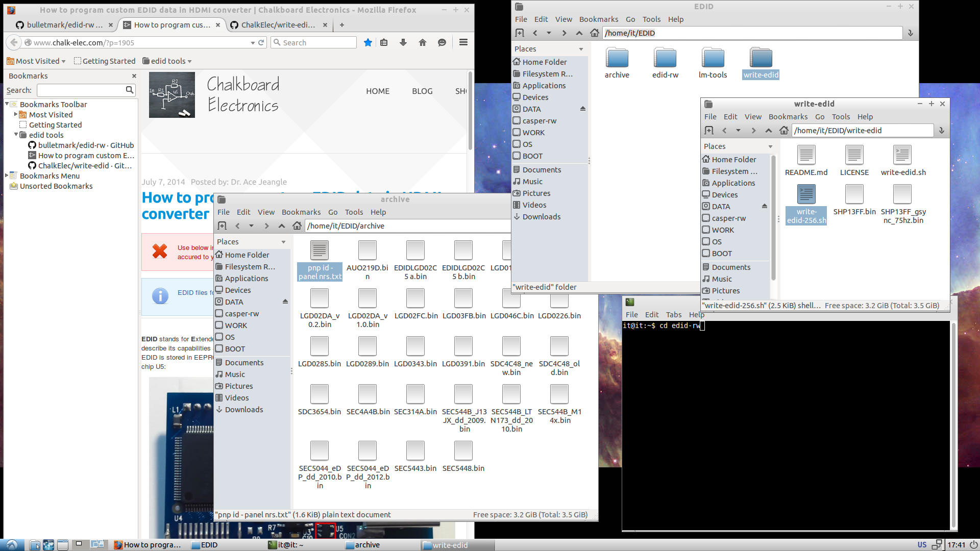Open history dropdown in write-edid toolbar
The height and width of the screenshot is (551, 980).
(x=738, y=131)
